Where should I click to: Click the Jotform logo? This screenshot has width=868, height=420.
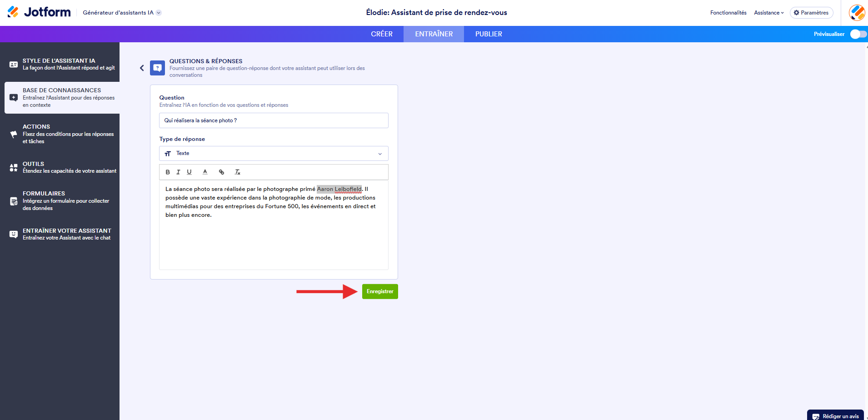[x=39, y=12]
